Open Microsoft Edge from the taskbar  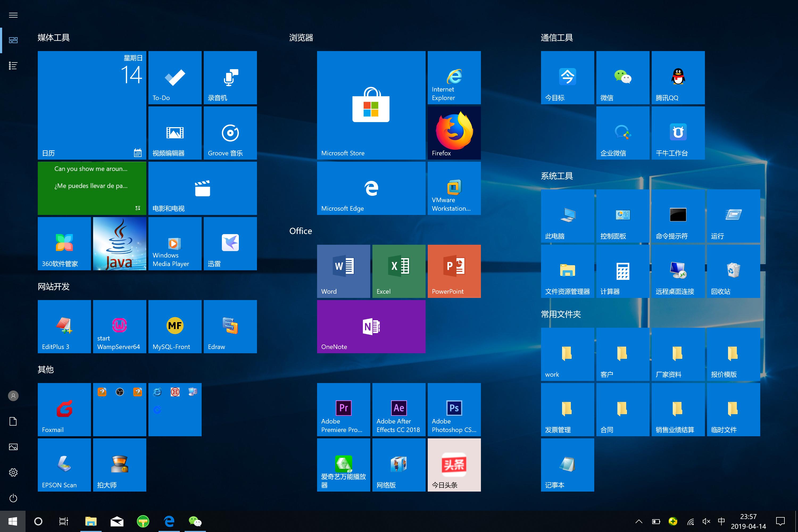tap(169, 521)
